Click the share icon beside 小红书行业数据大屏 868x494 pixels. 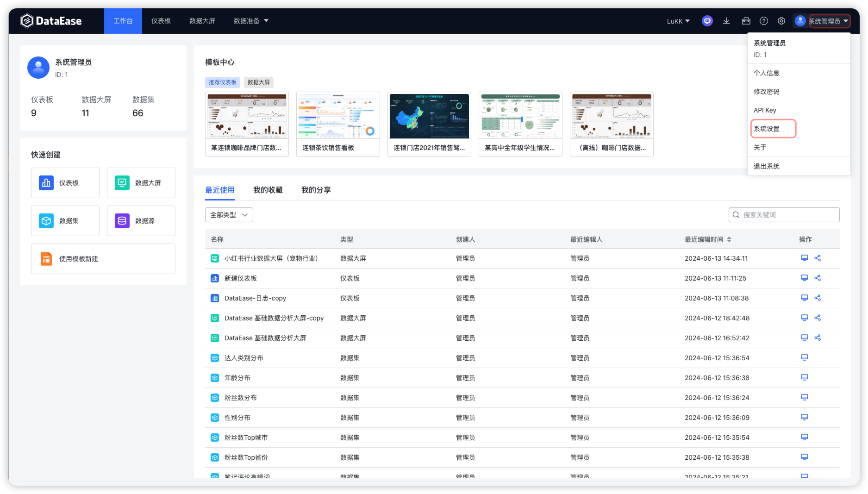click(x=818, y=258)
